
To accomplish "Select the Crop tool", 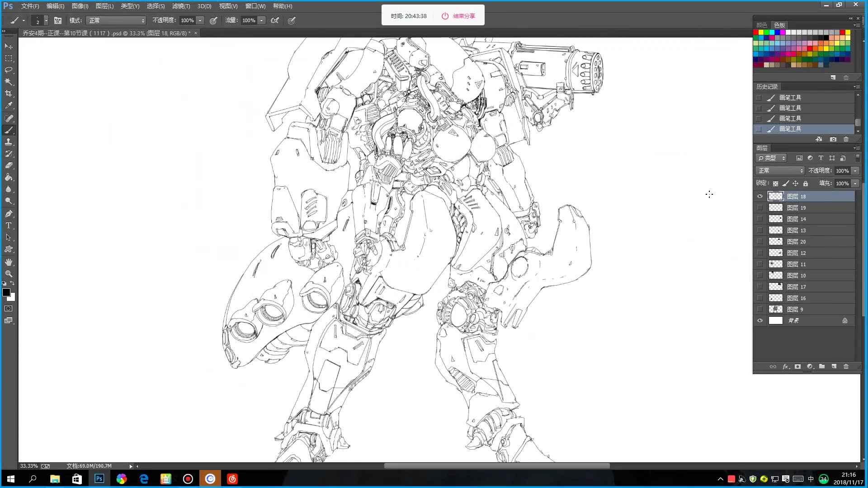I will click(x=9, y=94).
